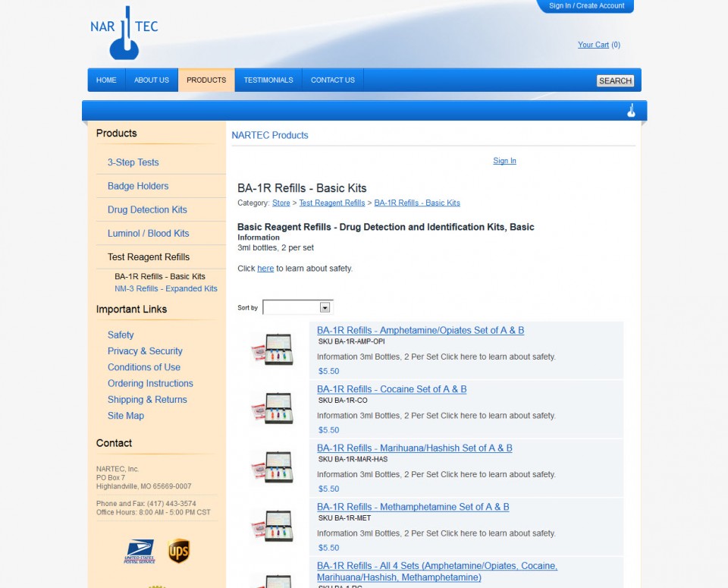Image resolution: width=728 pixels, height=588 pixels.
Task: Open Marihuana/Hashish Set of A & B title
Action: (414, 448)
